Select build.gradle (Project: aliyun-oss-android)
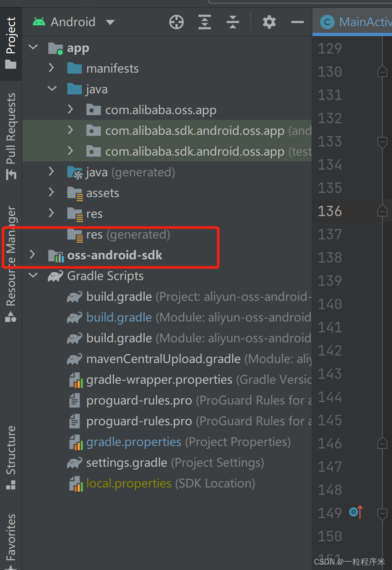 click(x=167, y=297)
